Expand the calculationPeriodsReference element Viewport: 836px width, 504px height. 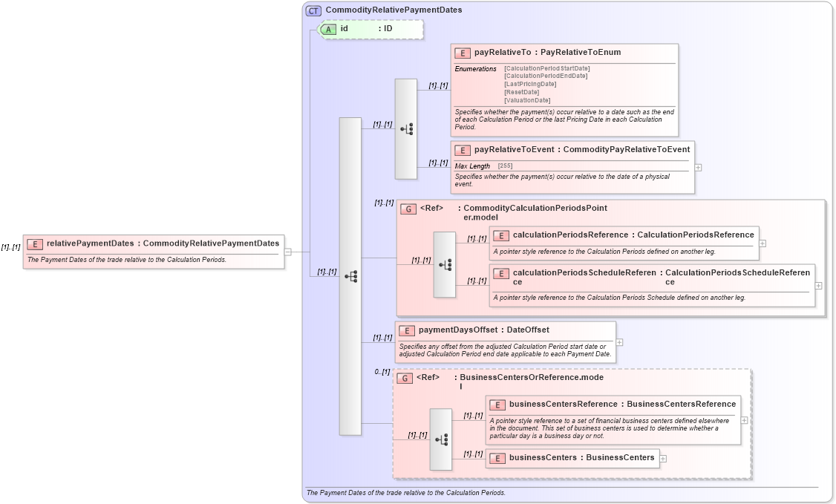tap(763, 243)
